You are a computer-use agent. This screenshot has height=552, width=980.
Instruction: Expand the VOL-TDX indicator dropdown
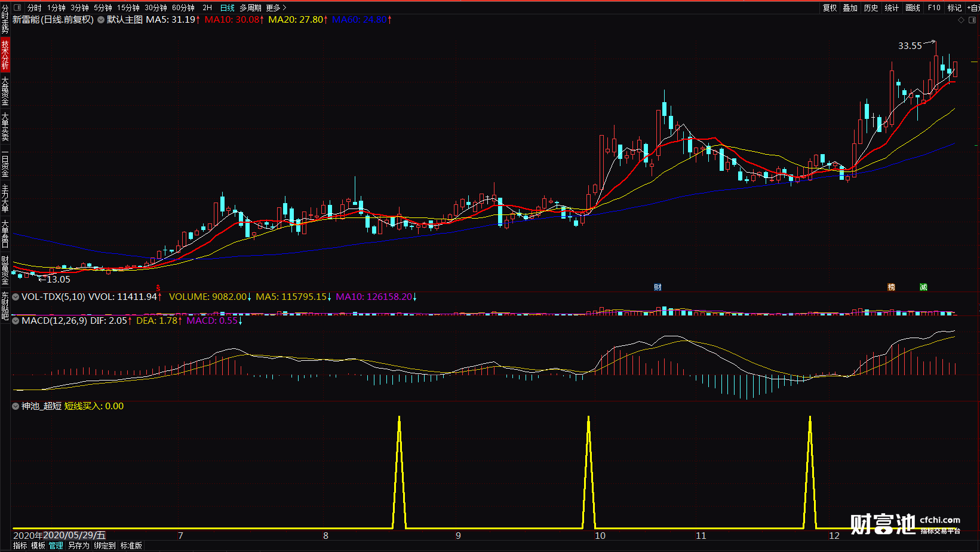(x=16, y=297)
